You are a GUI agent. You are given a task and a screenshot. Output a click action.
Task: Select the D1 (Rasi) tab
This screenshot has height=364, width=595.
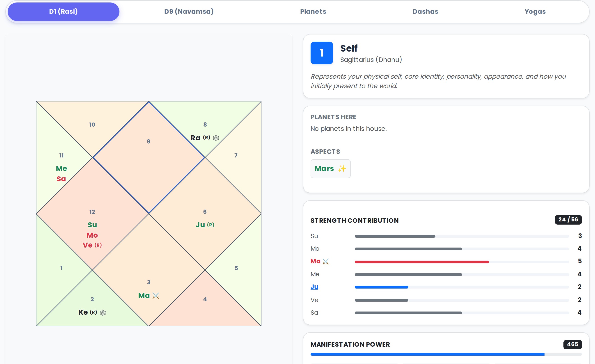pos(63,11)
